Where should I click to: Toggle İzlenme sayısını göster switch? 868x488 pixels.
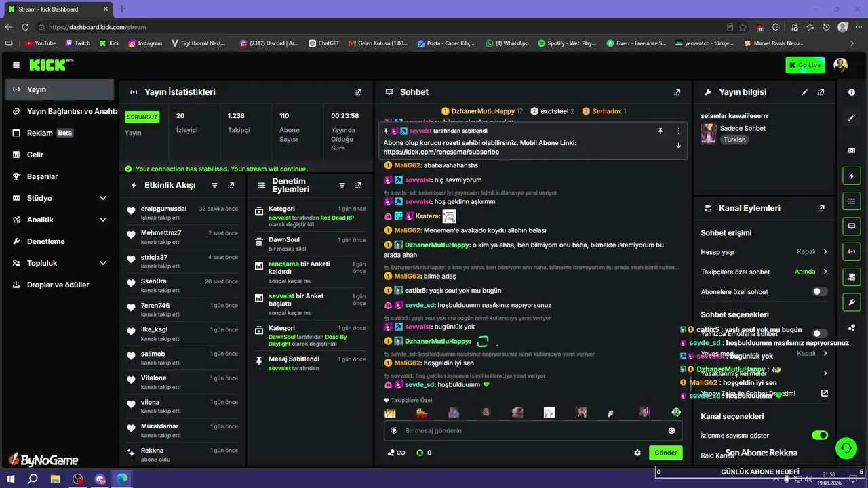[820, 435]
